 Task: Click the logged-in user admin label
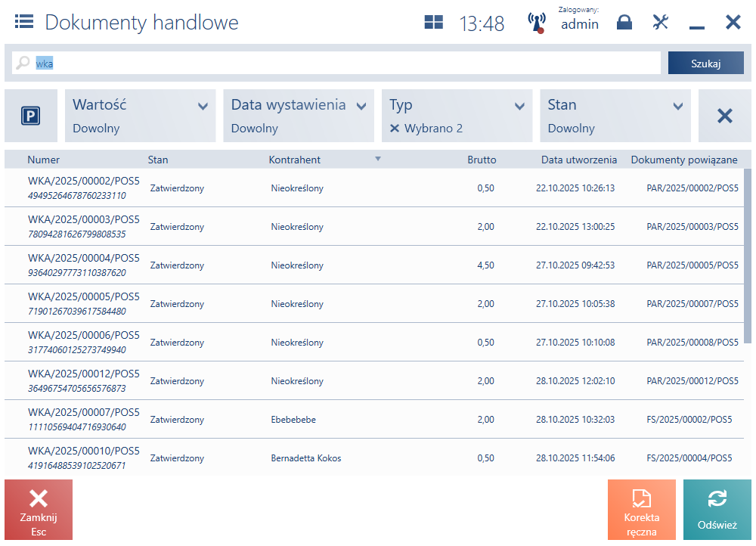click(580, 24)
